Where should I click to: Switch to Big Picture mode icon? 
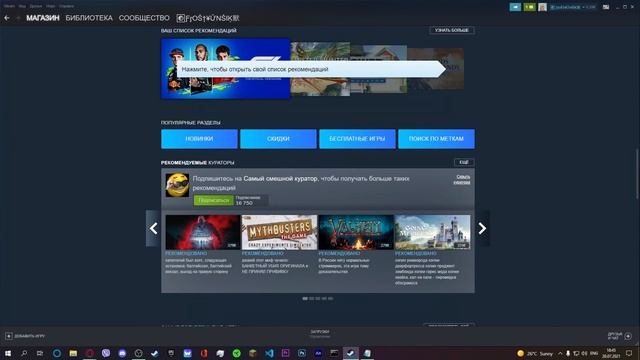click(606, 7)
